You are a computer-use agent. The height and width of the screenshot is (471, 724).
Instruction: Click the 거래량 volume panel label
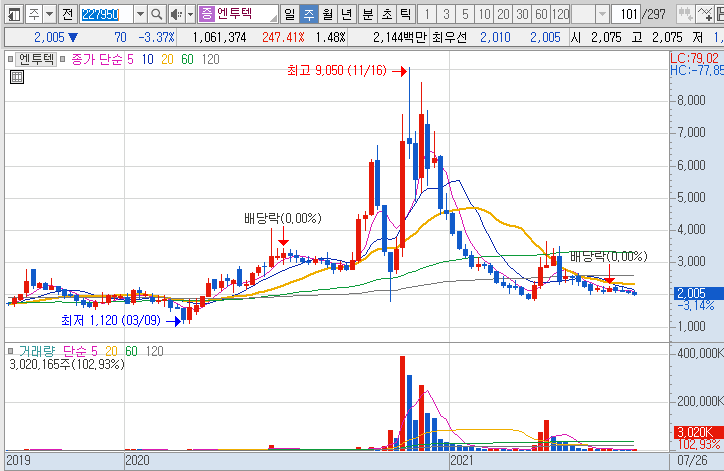pyautogui.click(x=36, y=351)
